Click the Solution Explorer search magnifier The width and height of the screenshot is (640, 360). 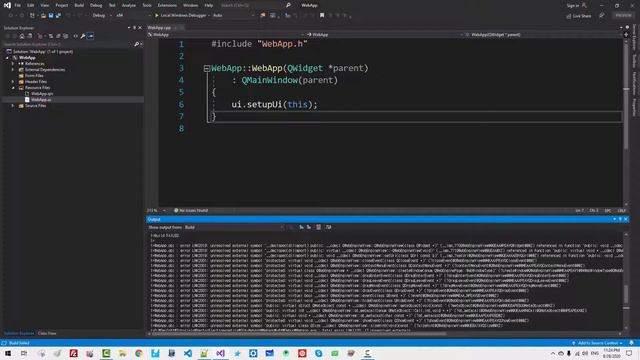pos(137,44)
